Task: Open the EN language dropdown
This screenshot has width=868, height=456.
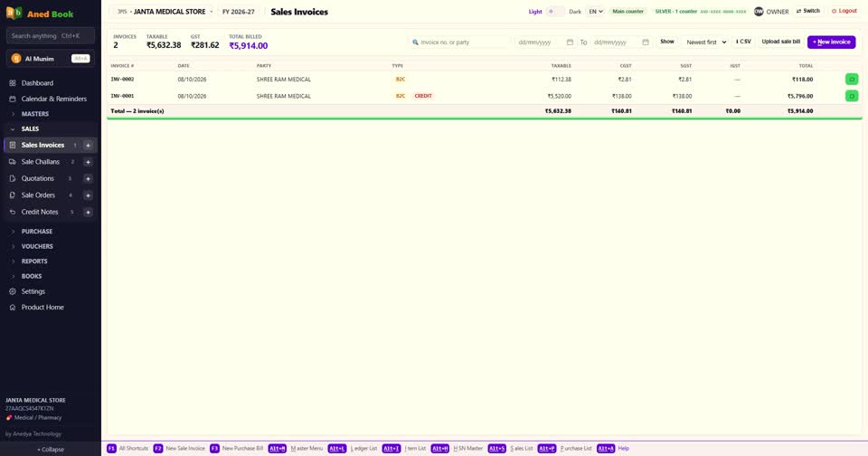Action: click(x=595, y=11)
